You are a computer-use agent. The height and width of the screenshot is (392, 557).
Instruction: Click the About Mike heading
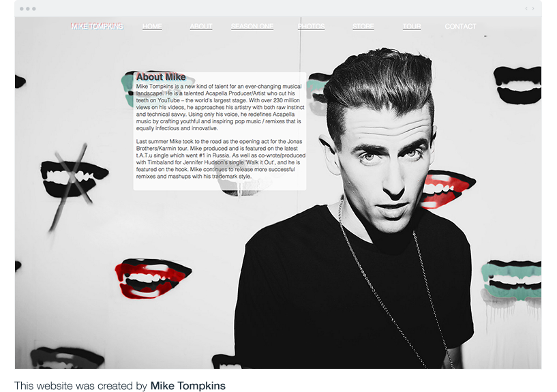click(161, 77)
